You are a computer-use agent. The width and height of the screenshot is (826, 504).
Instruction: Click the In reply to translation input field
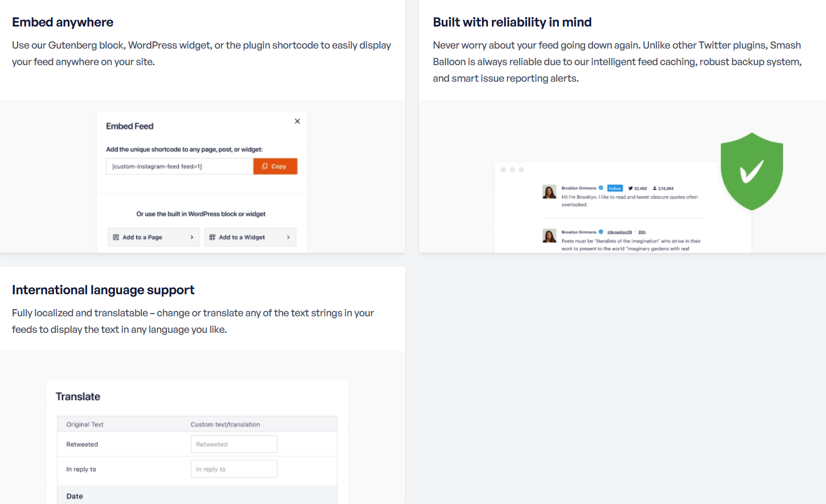click(234, 469)
